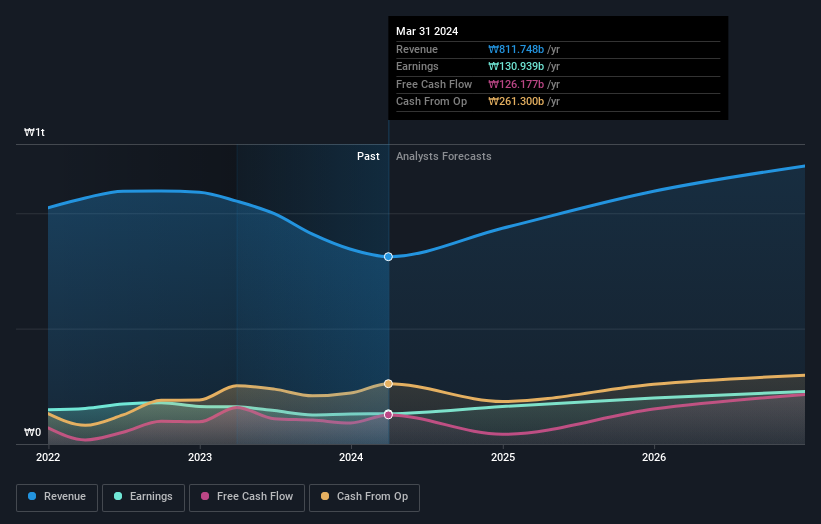Click the 2024 x-axis label
Screen dimensions: 821x524
point(351,457)
